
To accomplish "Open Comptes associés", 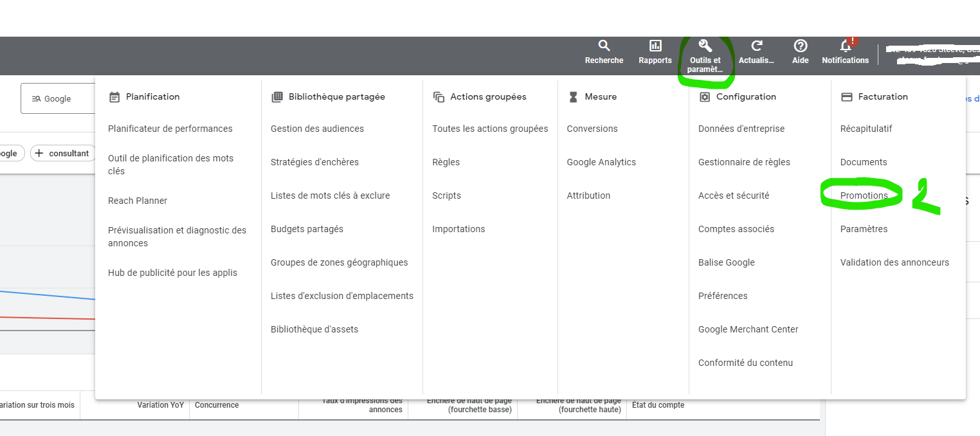I will pos(736,229).
